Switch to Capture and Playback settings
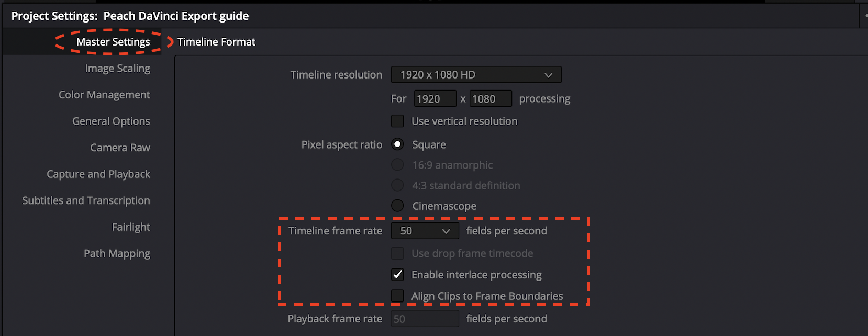 (98, 174)
